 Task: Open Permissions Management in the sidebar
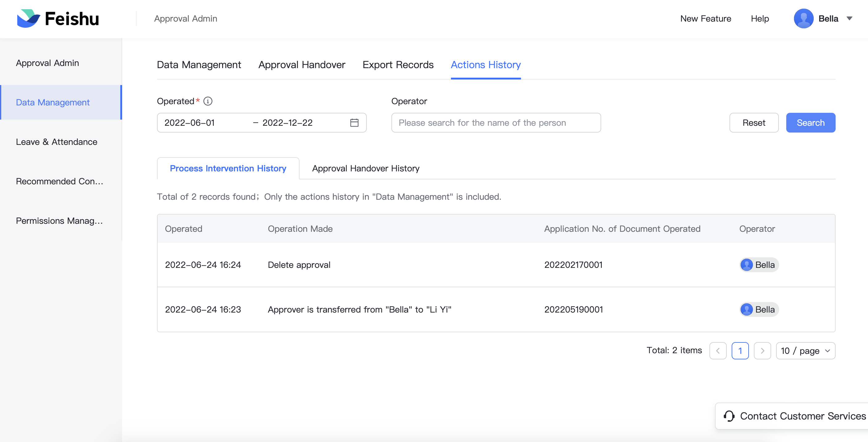pyautogui.click(x=59, y=220)
